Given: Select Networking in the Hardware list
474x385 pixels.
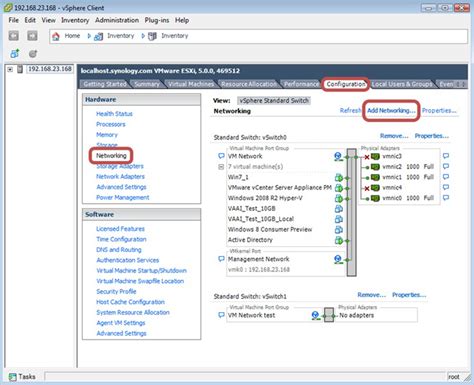Looking at the screenshot, I should (111, 156).
